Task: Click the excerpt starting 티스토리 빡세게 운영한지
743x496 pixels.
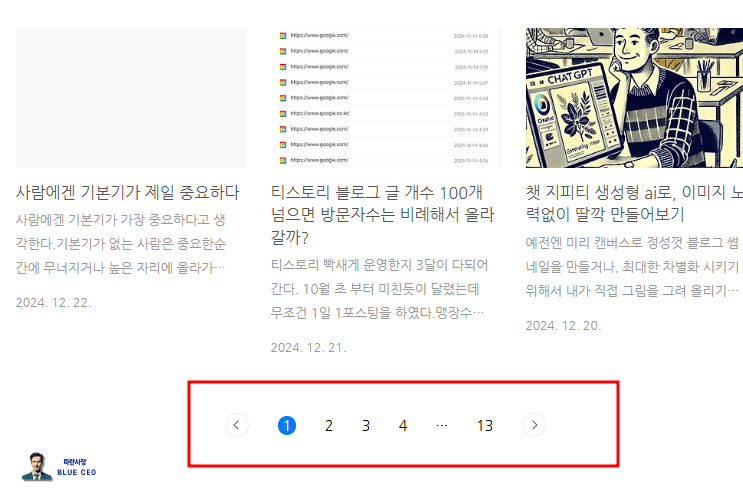Action: click(379, 289)
